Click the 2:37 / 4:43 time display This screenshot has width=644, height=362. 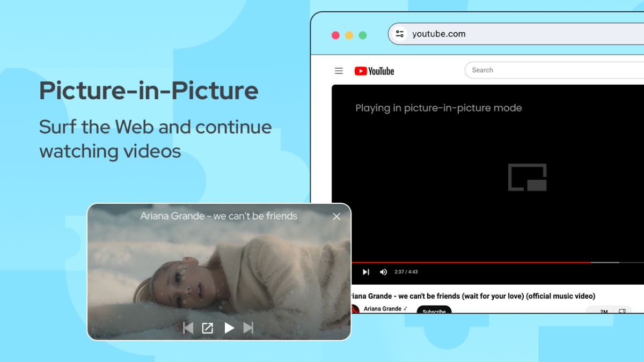(406, 272)
